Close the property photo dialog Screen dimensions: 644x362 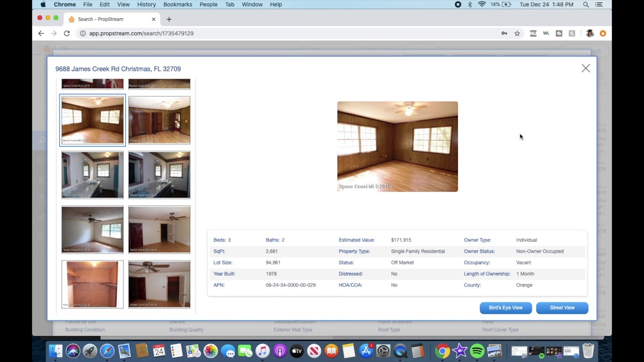click(x=586, y=68)
